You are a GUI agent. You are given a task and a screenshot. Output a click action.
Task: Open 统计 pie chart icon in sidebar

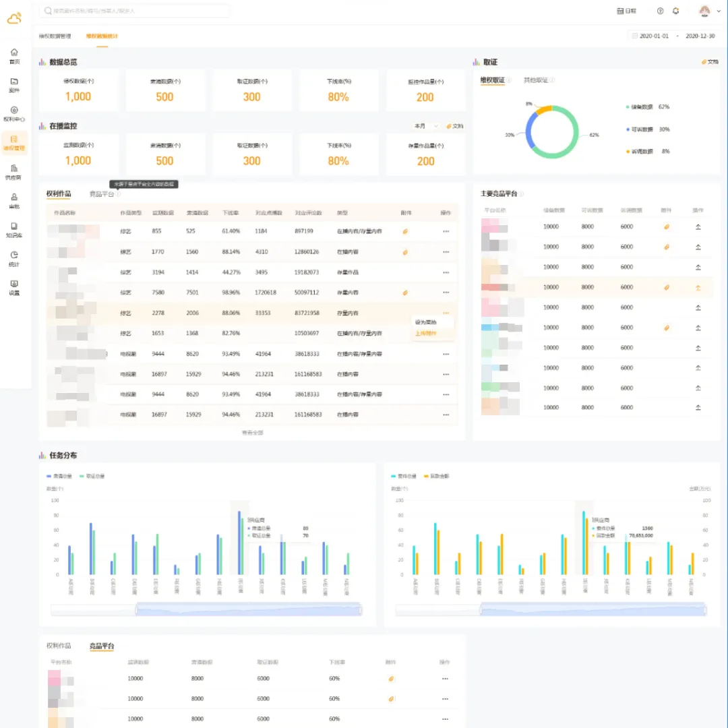pos(14,258)
